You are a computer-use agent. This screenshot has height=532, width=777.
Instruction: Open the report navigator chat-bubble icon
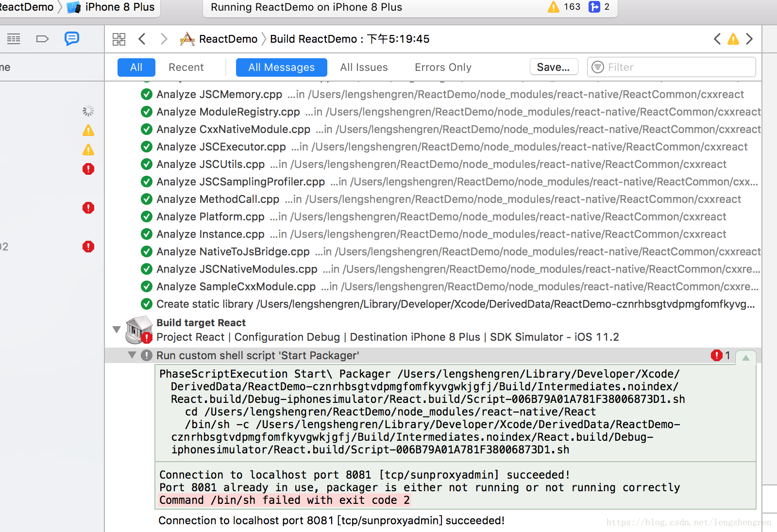click(x=72, y=38)
